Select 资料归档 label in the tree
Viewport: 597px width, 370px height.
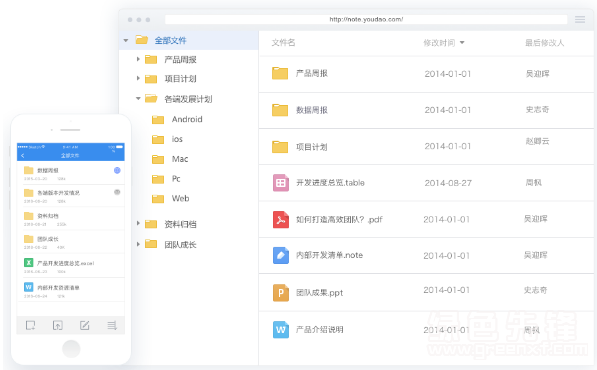pyautogui.click(x=180, y=224)
